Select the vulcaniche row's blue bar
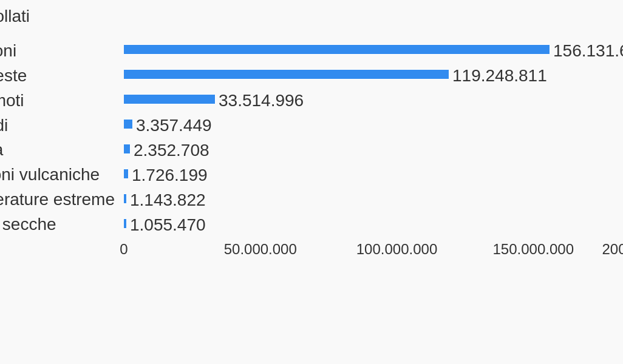This screenshot has height=364, width=623. [x=126, y=174]
